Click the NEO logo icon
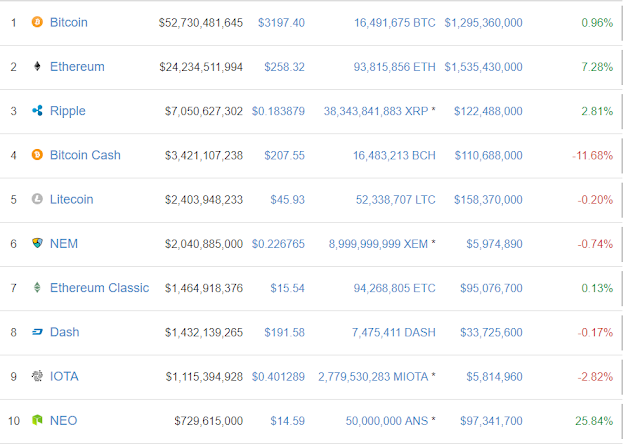This screenshot has height=446, width=640. coord(38,421)
